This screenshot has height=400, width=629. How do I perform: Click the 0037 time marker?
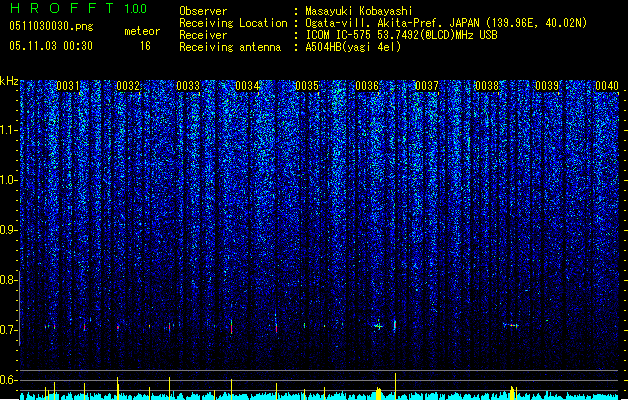427,86
